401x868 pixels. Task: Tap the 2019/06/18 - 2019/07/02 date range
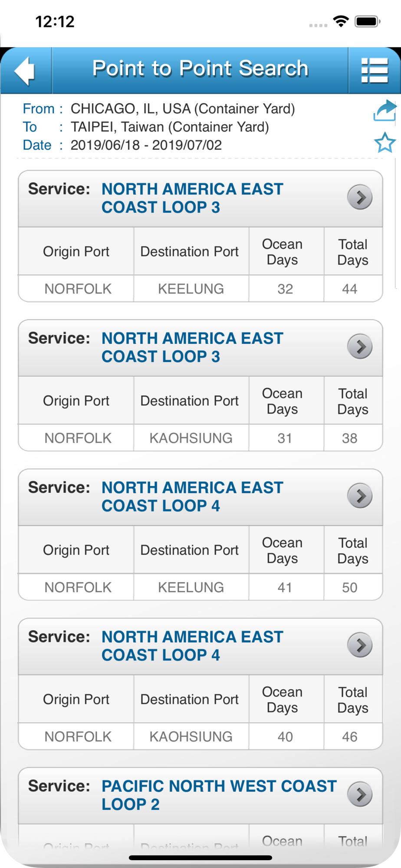[146, 145]
